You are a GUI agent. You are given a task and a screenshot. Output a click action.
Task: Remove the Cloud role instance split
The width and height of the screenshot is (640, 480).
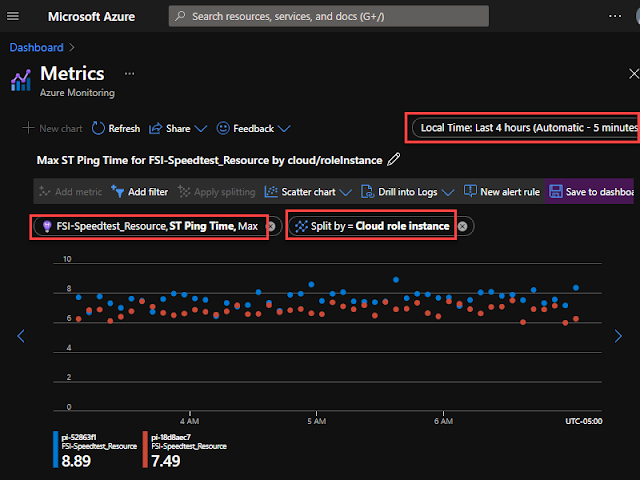coord(462,226)
